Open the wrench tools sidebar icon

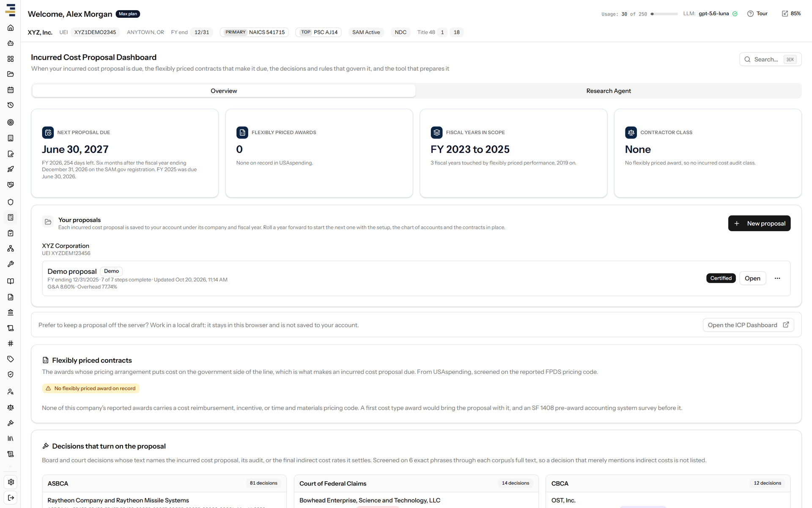11,264
